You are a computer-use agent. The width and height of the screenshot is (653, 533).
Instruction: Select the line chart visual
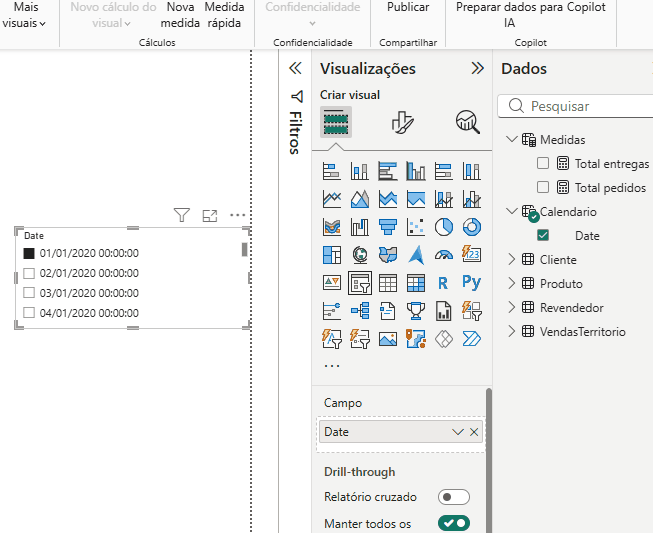(332, 199)
